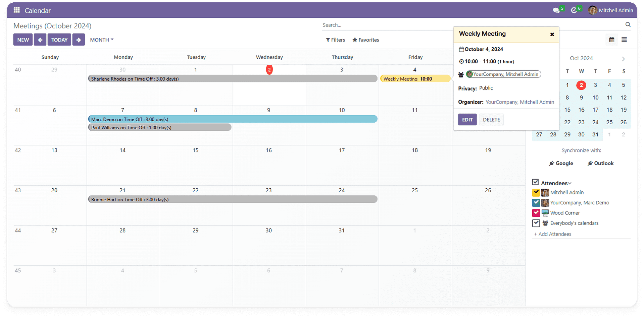
Task: Click the EDIT button in popup
Action: 467,120
